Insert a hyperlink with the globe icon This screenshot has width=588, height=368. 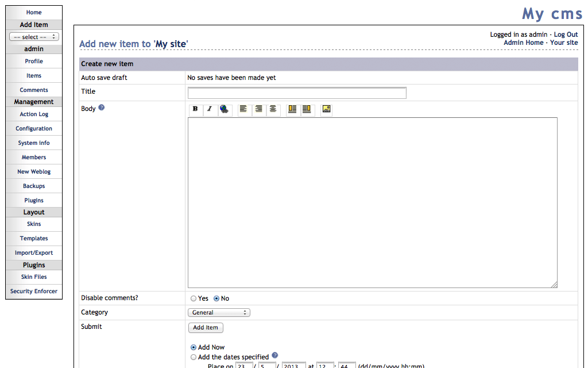[x=225, y=109]
